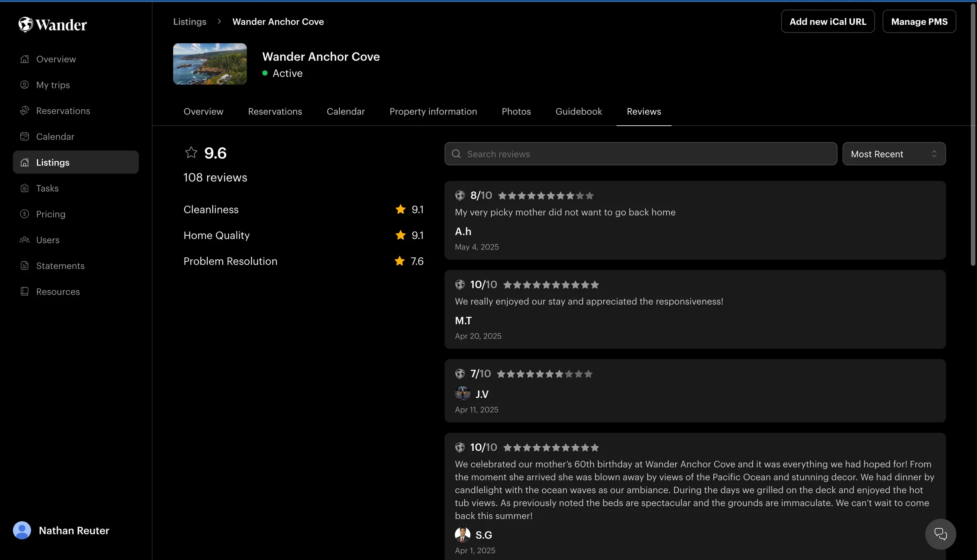
Task: Click the Statements document icon in the sidebar
Action: (x=24, y=266)
